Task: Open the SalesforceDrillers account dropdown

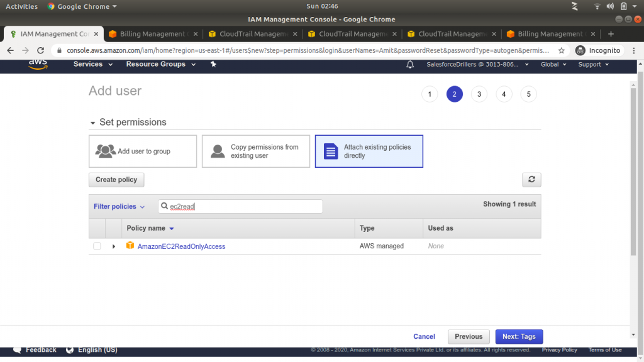Action: 477,65
